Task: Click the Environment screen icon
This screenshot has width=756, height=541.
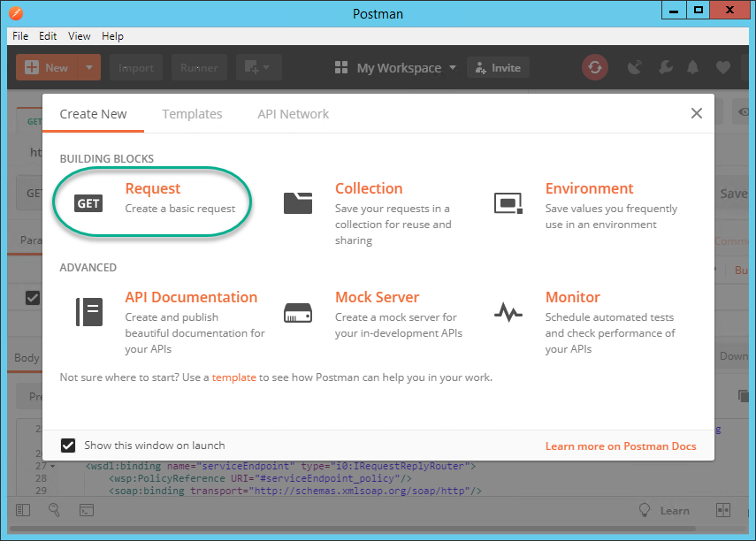Action: pyautogui.click(x=508, y=203)
